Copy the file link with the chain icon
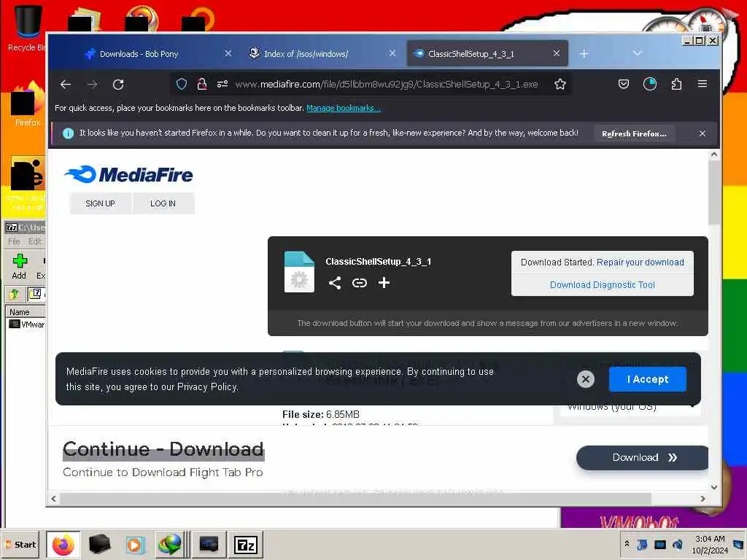This screenshot has width=747, height=560. pos(359,283)
